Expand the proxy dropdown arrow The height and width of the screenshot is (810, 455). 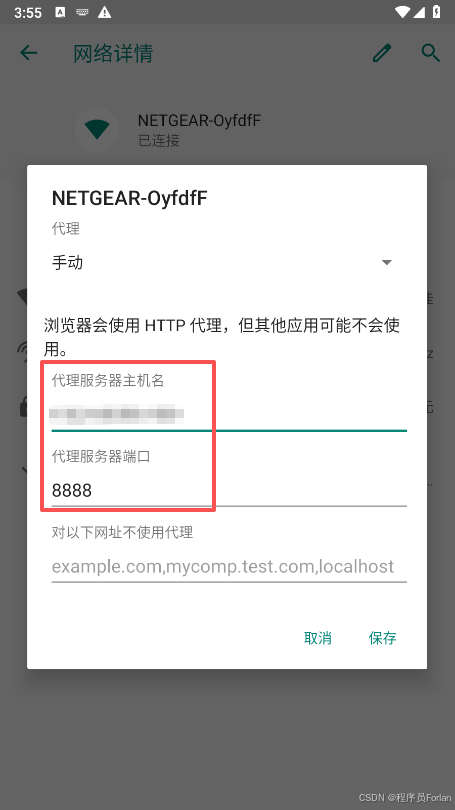click(x=386, y=262)
